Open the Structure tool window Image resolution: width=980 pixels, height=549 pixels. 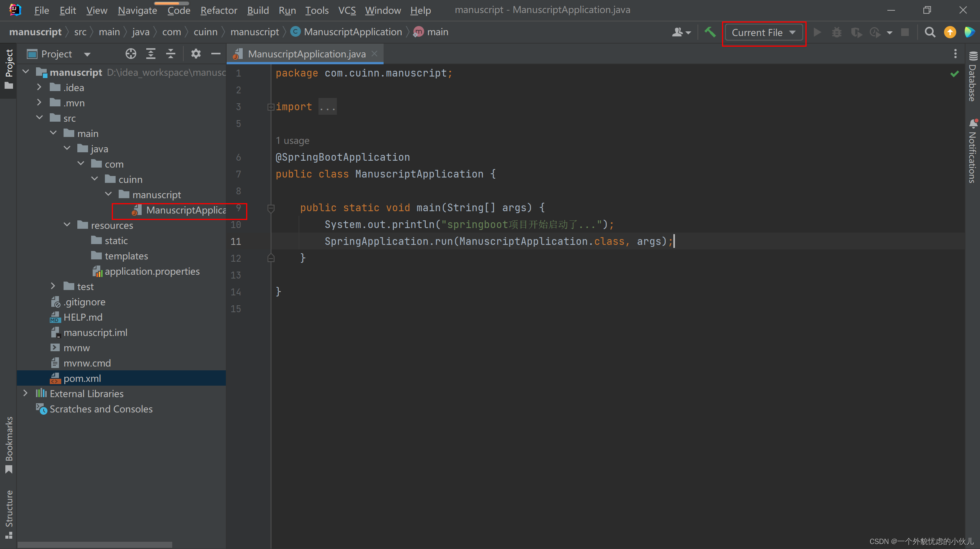(9, 514)
